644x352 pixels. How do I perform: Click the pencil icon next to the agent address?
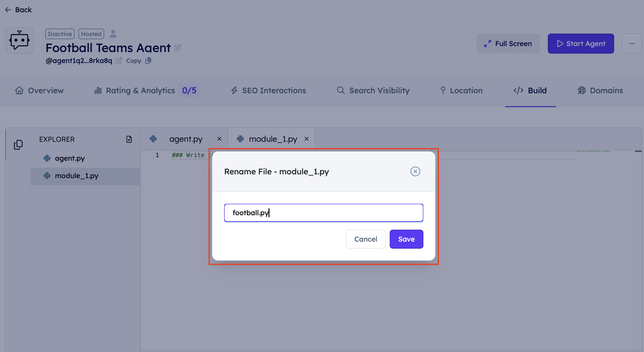pyautogui.click(x=119, y=61)
